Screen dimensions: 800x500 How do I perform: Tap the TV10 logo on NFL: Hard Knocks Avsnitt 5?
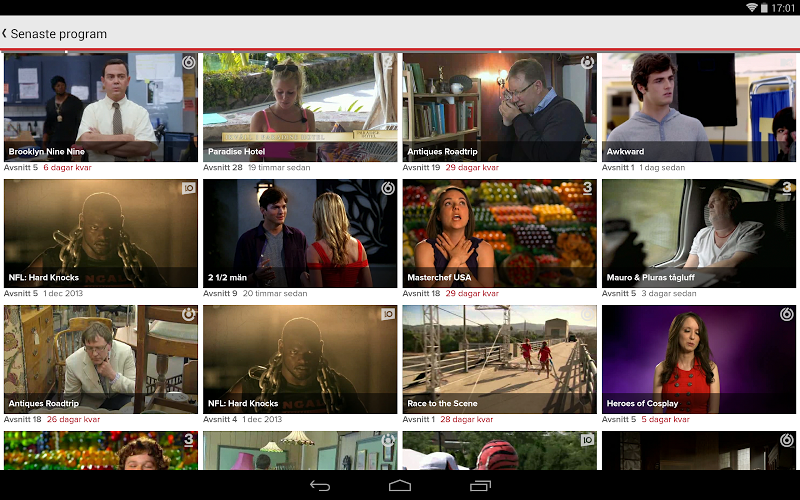pos(189,188)
